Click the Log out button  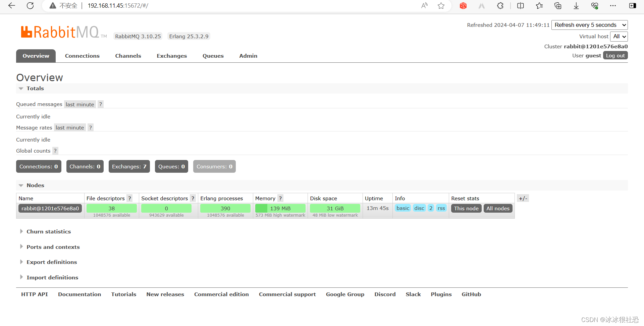point(615,55)
